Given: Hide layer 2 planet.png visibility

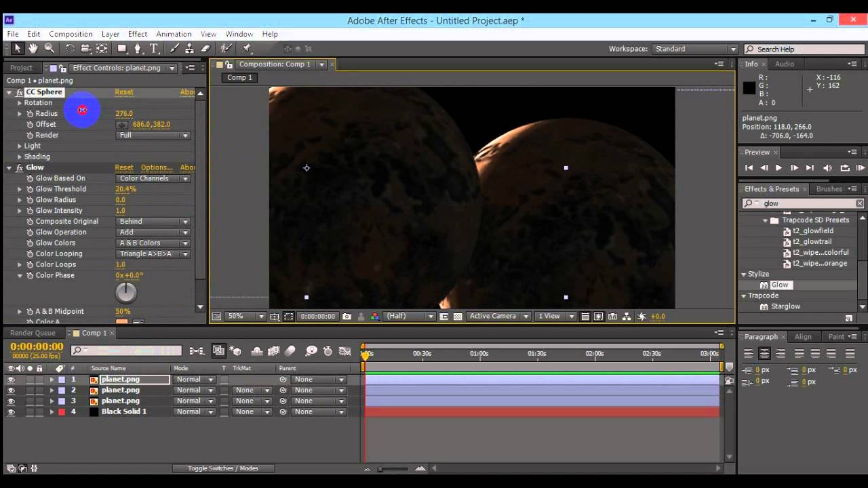Looking at the screenshot, I should pyautogui.click(x=11, y=390).
